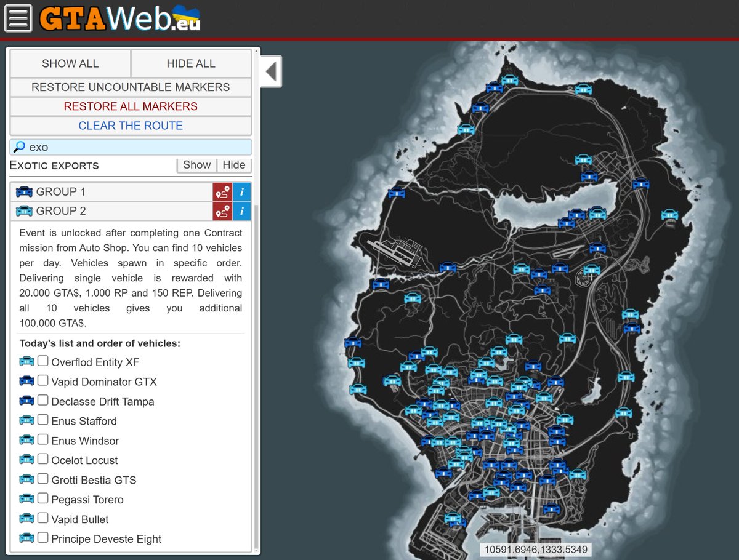This screenshot has height=560, width=739.
Task: Click the GROUP 1 route icon
Action: [222, 191]
